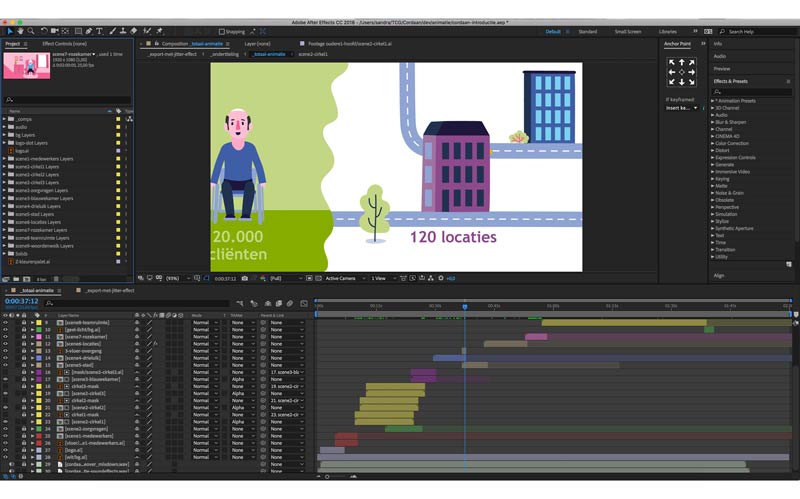Open the Footage scene2-cirkel1.ai tab
Screen dimensions: 800x499
click(x=349, y=44)
